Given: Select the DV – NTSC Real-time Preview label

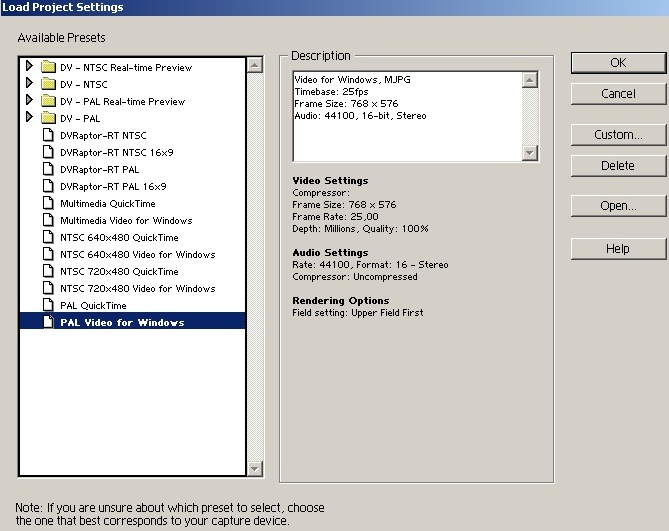Looking at the screenshot, I should point(126,67).
